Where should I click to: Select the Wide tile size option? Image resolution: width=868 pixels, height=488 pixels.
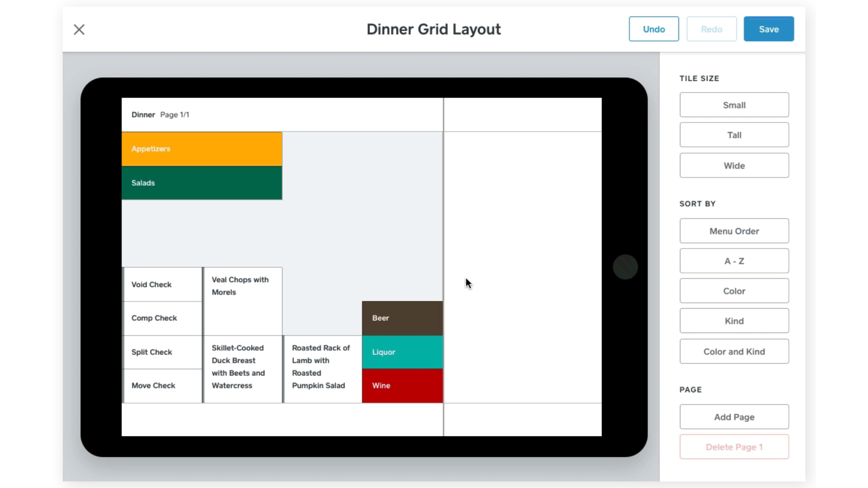[x=735, y=166]
